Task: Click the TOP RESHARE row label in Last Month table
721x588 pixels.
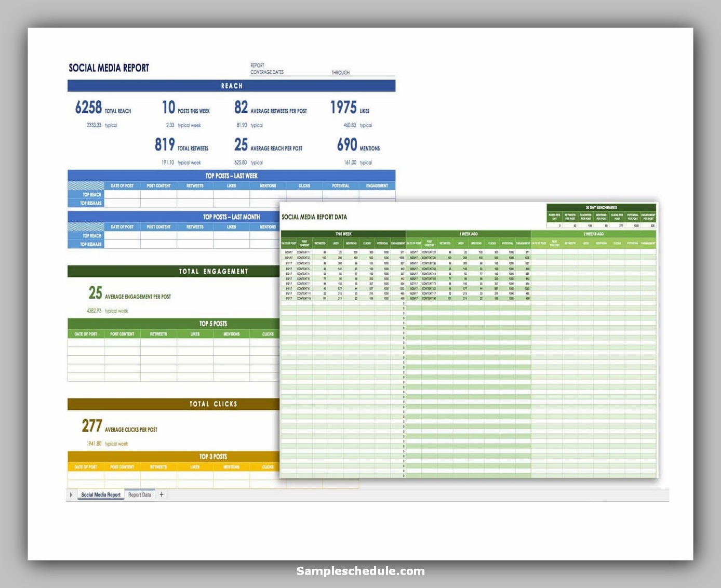Action: pos(86,244)
